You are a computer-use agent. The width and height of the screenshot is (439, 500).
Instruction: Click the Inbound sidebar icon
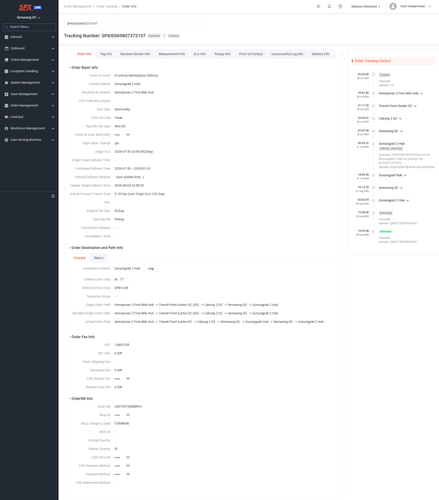[x=6, y=37]
